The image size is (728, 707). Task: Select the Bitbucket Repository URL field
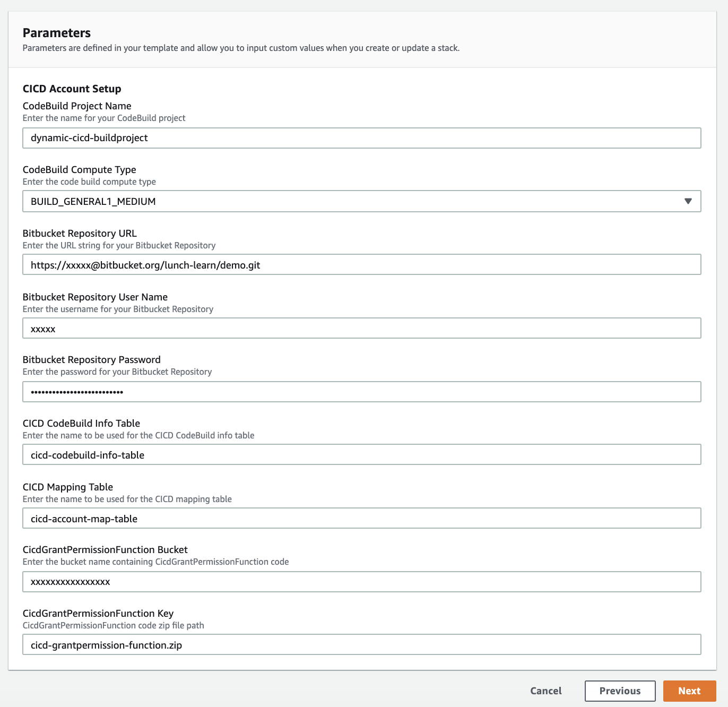[361, 264]
